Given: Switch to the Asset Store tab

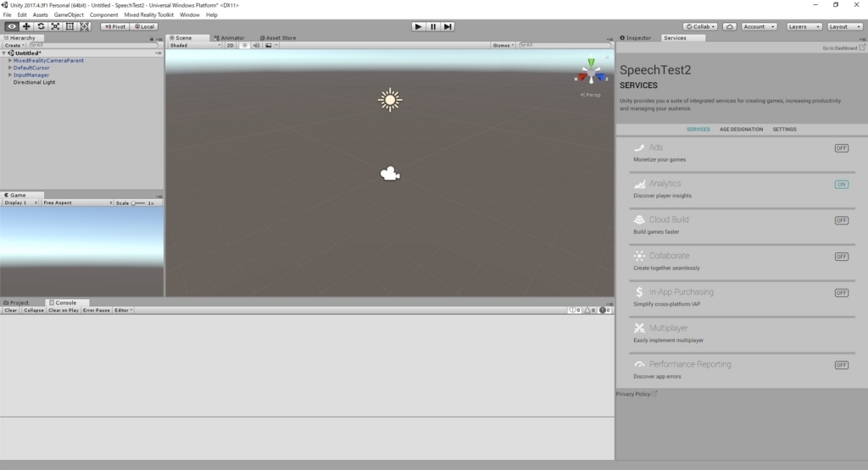Looking at the screenshot, I should 278,38.
